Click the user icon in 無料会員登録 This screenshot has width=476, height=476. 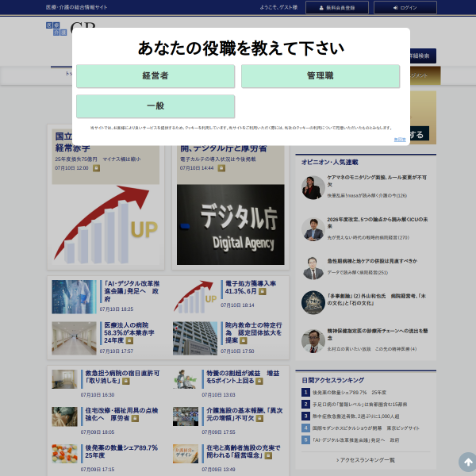click(321, 8)
